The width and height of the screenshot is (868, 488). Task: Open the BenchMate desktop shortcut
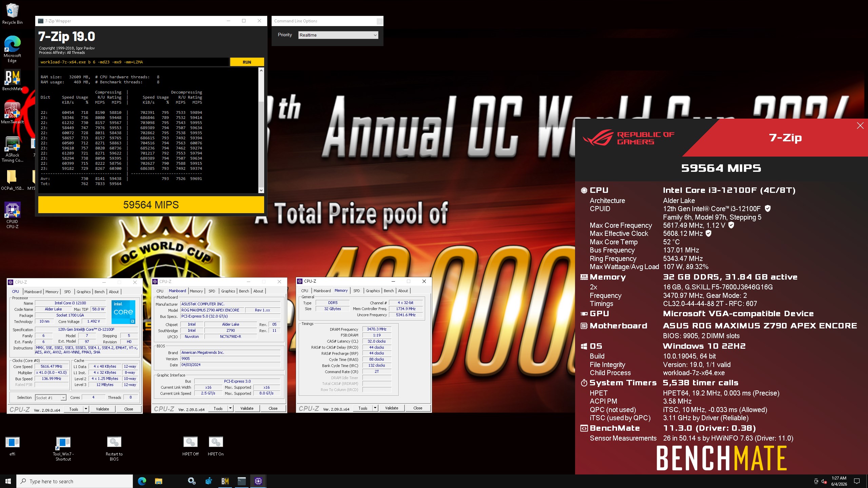tap(12, 80)
